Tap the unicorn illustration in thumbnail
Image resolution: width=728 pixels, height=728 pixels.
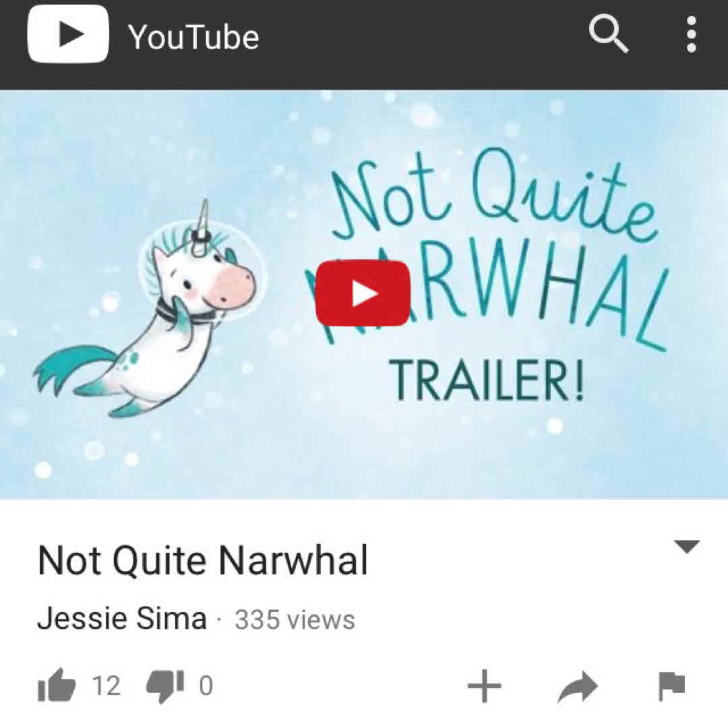[145, 309]
